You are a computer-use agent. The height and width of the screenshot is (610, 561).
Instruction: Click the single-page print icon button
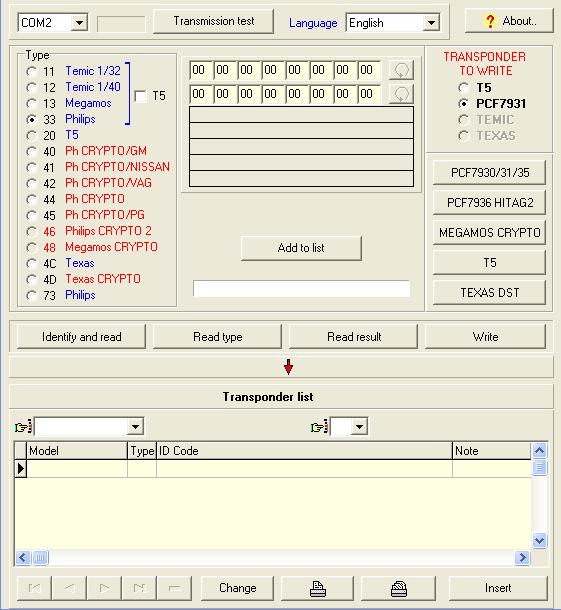click(317, 588)
